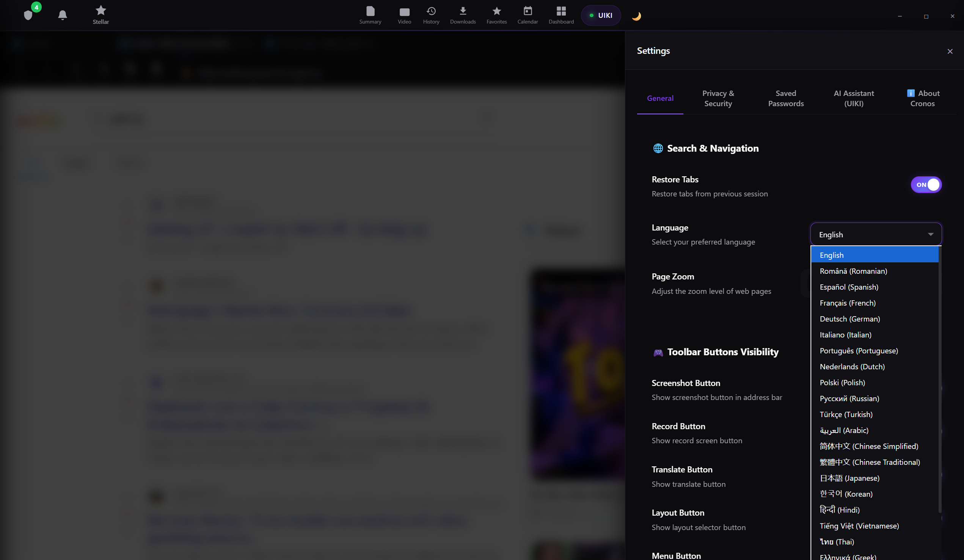Image resolution: width=964 pixels, height=560 pixels.
Task: Open About Cronos
Action: pyautogui.click(x=922, y=98)
